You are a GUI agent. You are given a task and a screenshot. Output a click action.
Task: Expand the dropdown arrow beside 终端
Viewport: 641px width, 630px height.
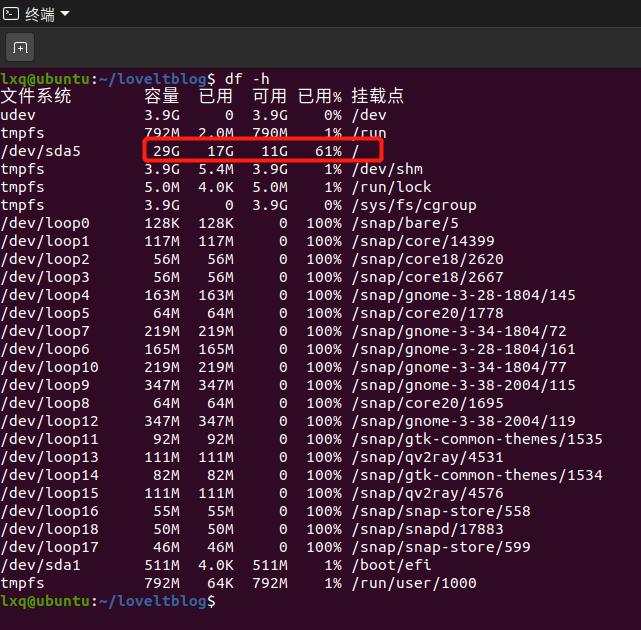click(65, 14)
